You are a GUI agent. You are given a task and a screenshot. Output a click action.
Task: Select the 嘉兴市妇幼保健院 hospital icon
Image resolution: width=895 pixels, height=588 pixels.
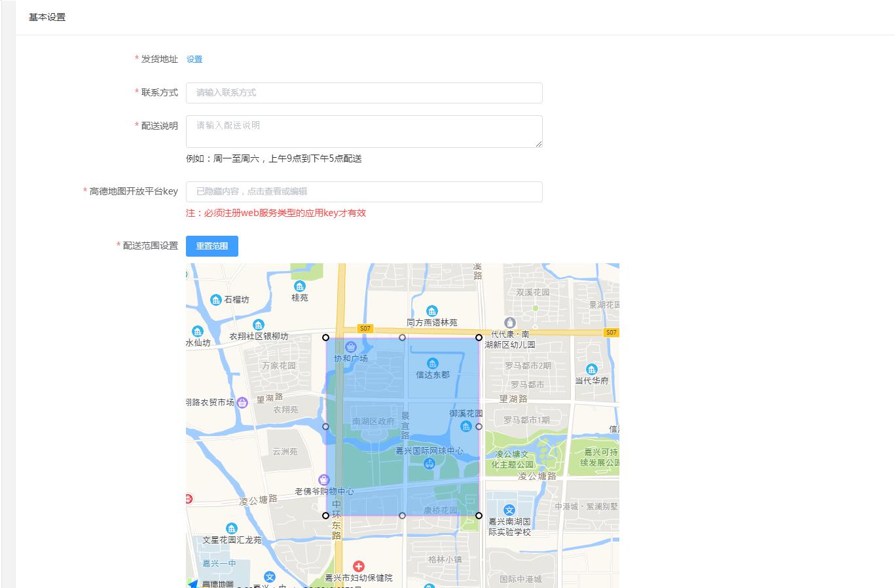point(359,566)
